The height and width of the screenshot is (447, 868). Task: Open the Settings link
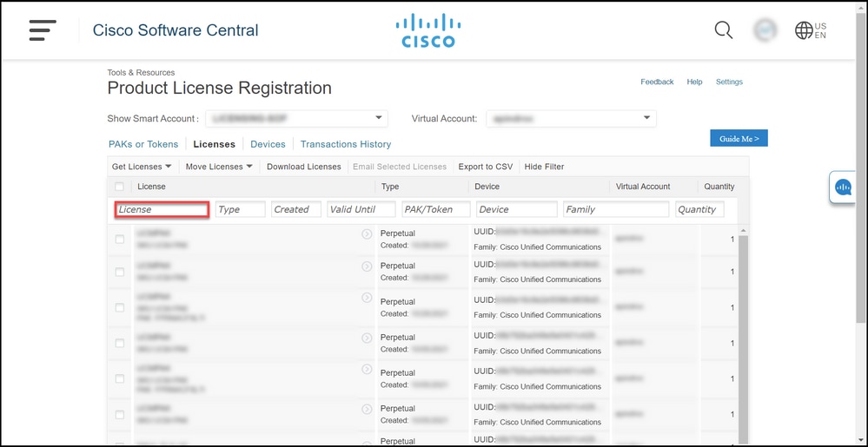pos(729,82)
